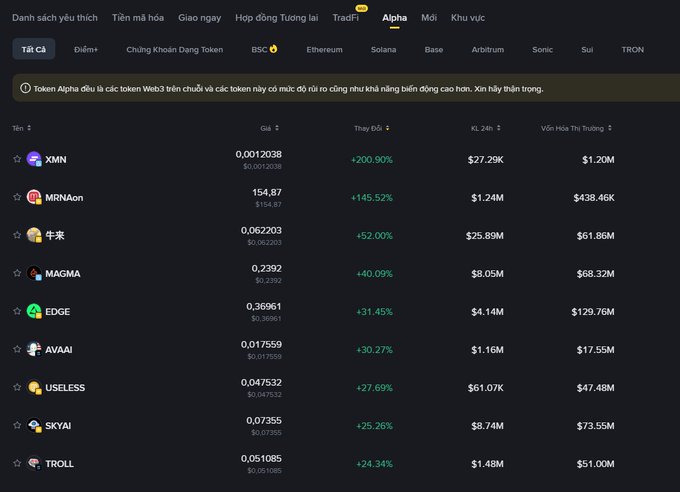
Task: Sort by Vốn Hóa Thị Trường
Action: [x=576, y=128]
